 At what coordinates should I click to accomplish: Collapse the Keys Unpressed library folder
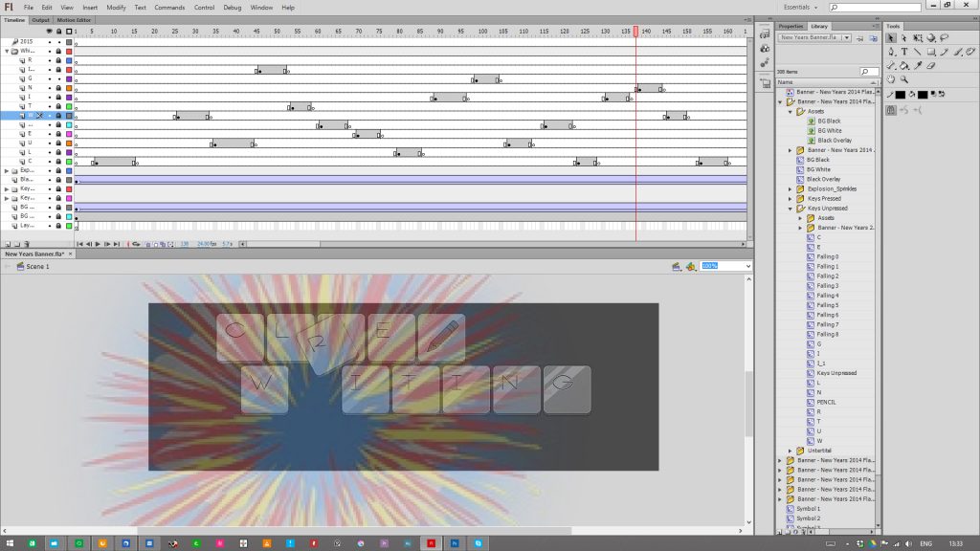[791, 209]
